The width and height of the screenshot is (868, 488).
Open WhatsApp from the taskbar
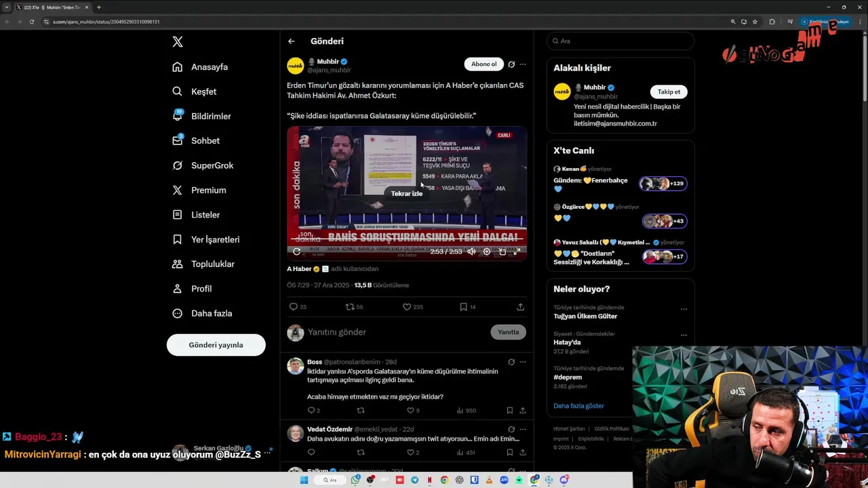click(x=355, y=480)
